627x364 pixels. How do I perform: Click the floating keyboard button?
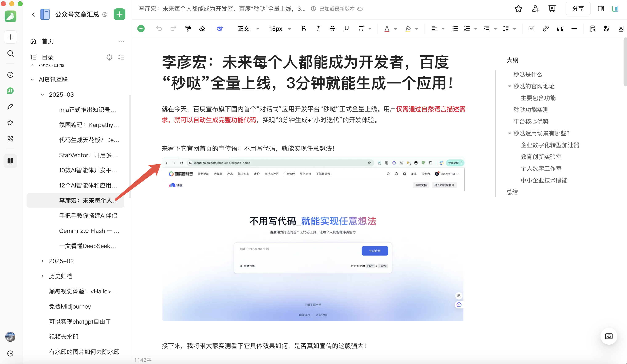(608, 336)
